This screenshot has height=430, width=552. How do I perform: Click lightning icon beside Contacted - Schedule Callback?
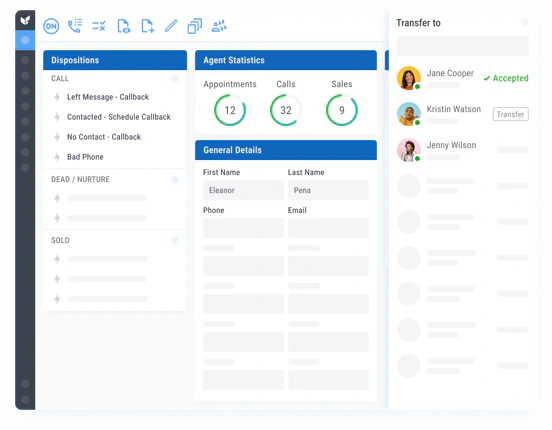(x=57, y=117)
